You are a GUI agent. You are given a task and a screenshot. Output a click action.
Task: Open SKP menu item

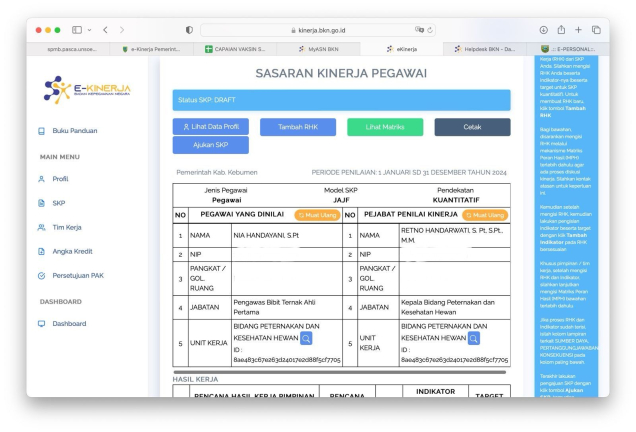coord(58,203)
